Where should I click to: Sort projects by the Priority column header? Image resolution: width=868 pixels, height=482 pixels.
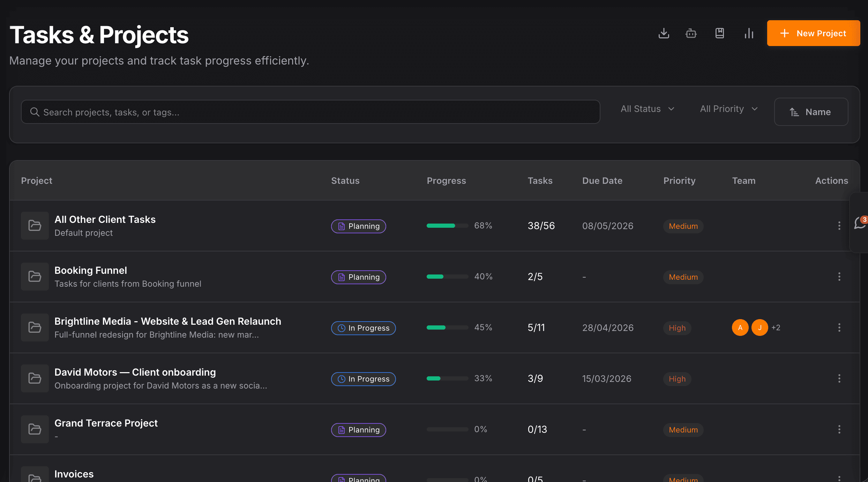pyautogui.click(x=679, y=181)
